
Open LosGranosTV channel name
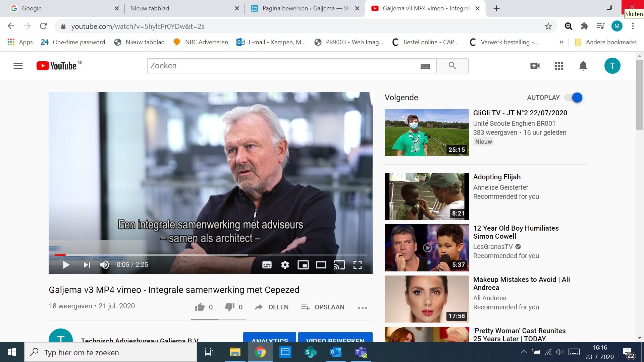pyautogui.click(x=493, y=247)
